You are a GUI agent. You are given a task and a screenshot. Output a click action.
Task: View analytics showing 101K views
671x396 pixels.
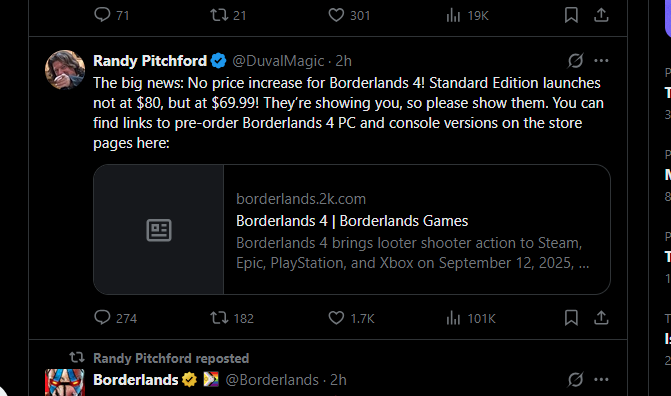tap(470, 318)
